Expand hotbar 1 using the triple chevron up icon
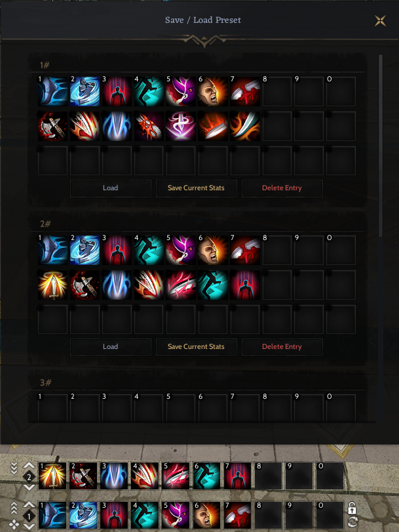 [14, 508]
